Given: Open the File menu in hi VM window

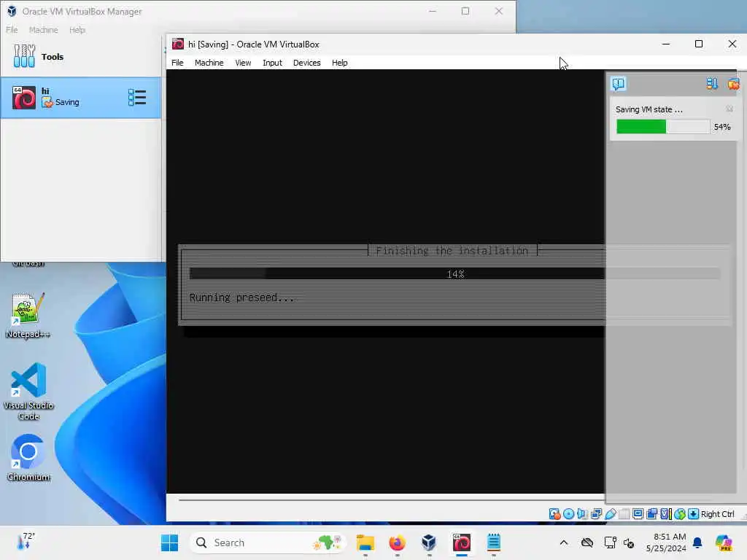Looking at the screenshot, I should tap(177, 63).
